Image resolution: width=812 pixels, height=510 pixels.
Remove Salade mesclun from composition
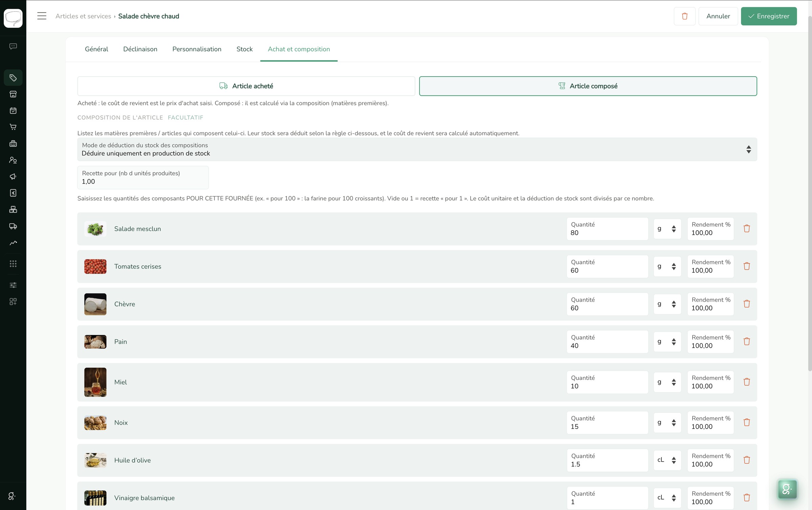pos(747,229)
